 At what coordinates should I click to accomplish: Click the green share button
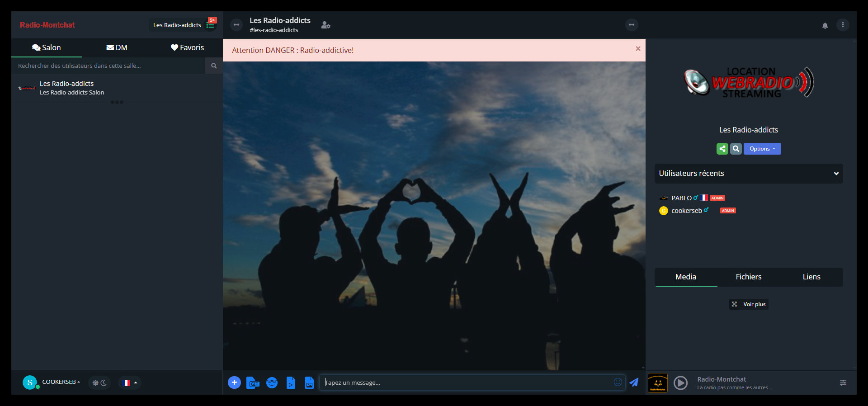pos(722,149)
